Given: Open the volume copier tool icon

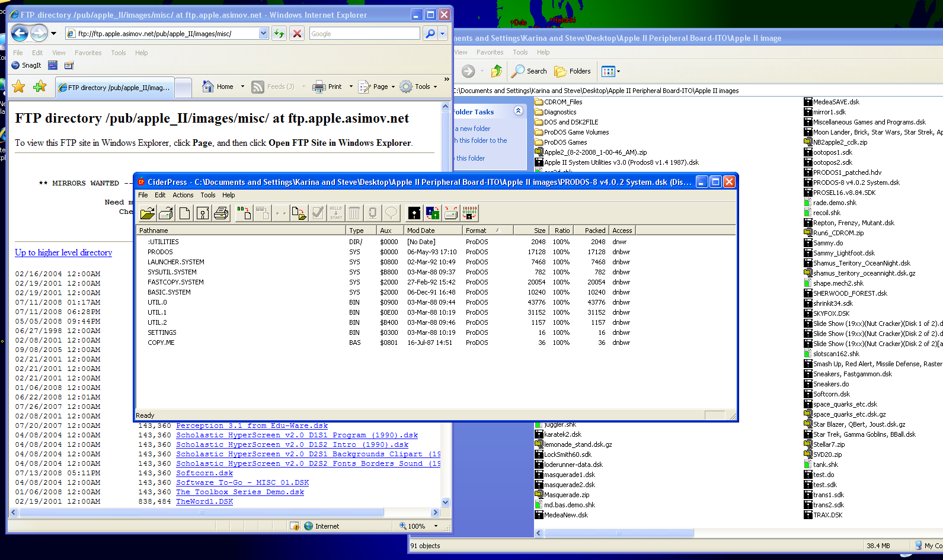Looking at the screenshot, I should point(451,213).
